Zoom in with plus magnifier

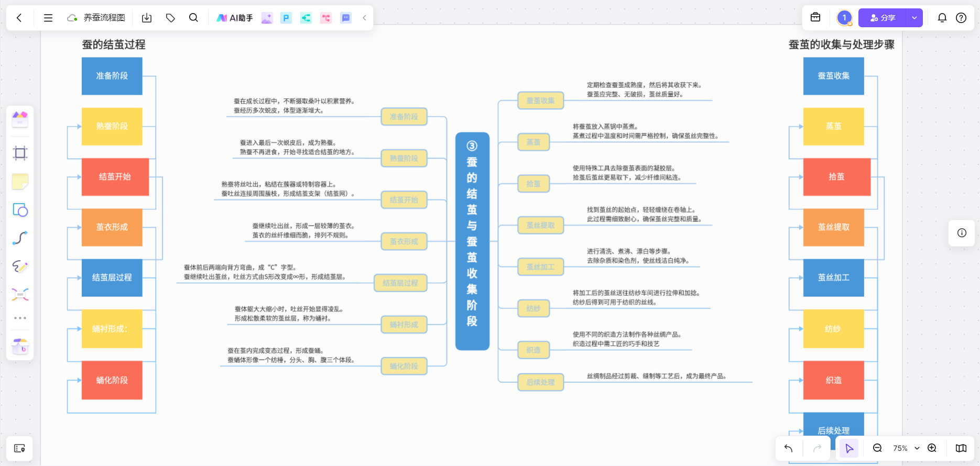pos(932,448)
